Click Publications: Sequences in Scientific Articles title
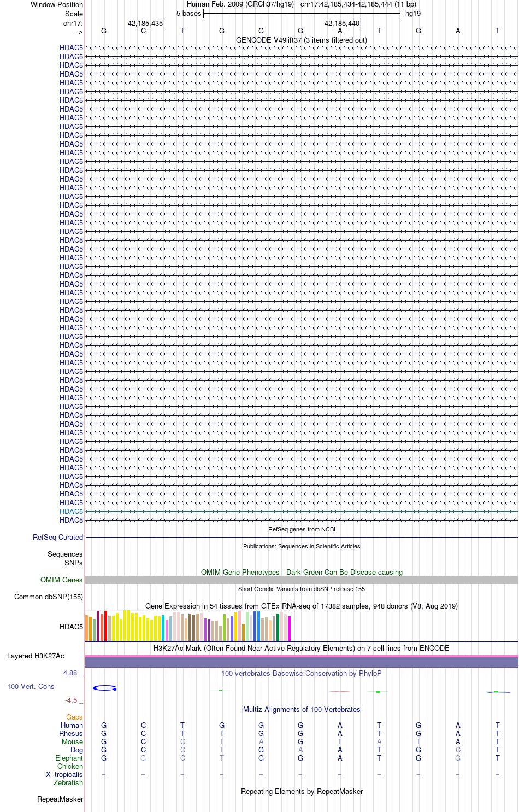Screen dimensions: 519x812 click(x=302, y=546)
